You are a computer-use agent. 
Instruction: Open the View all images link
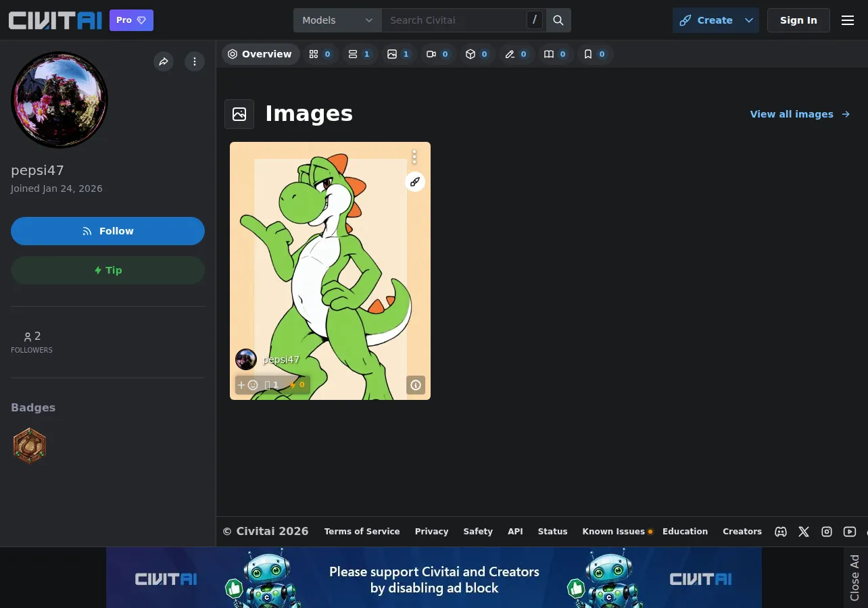click(x=800, y=114)
